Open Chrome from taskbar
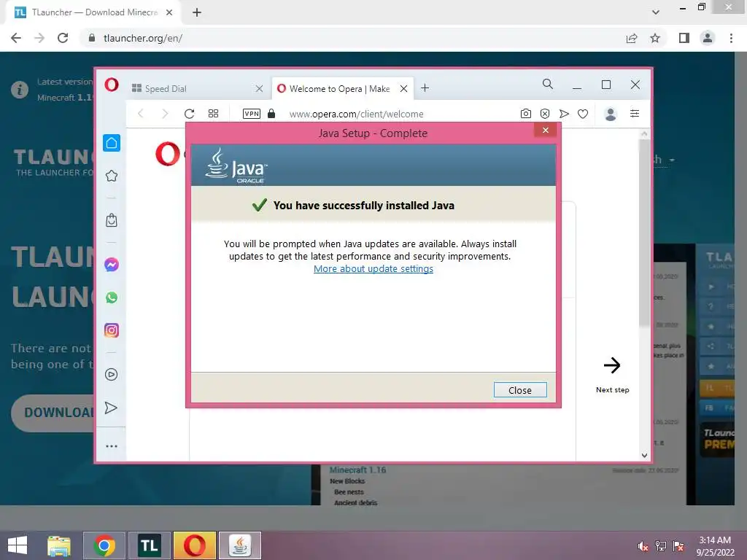The height and width of the screenshot is (560, 747). [x=104, y=545]
